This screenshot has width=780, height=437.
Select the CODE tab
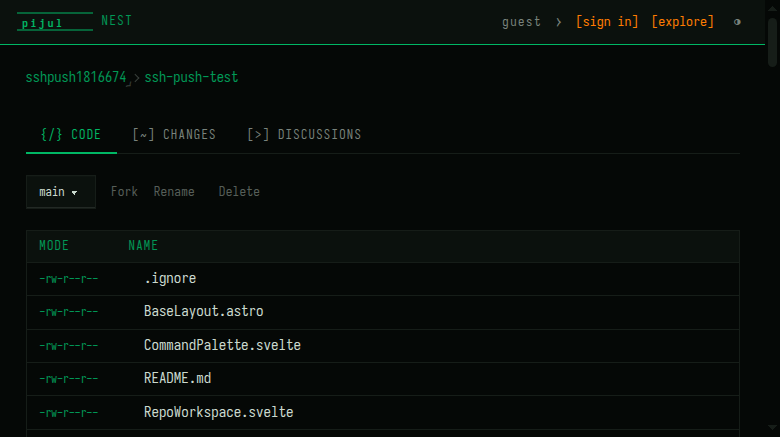click(71, 135)
